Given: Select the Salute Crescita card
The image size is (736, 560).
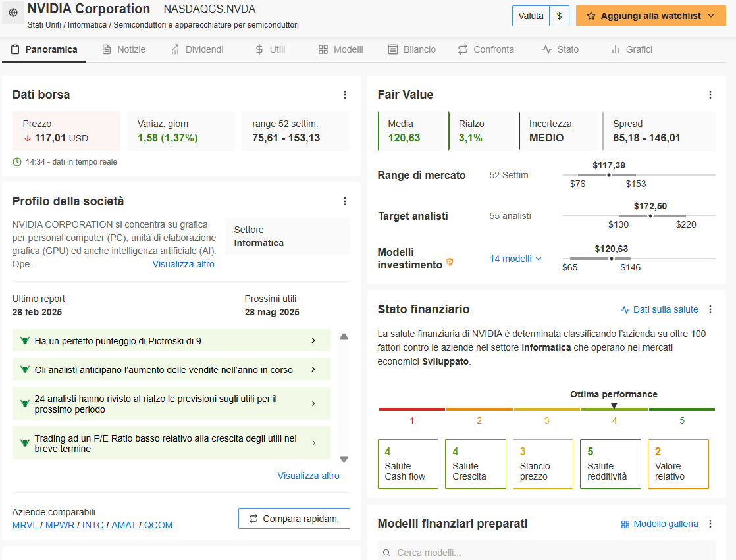Looking at the screenshot, I should pyautogui.click(x=475, y=464).
